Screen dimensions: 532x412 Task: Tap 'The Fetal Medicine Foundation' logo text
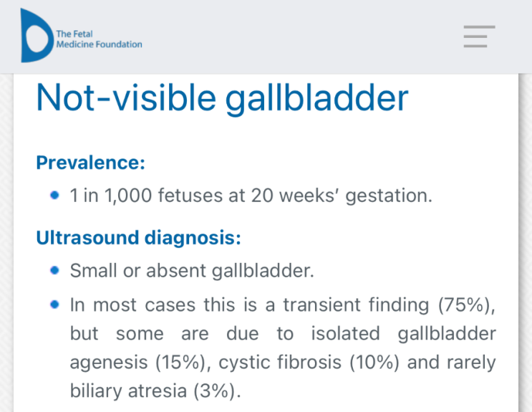tap(99, 39)
